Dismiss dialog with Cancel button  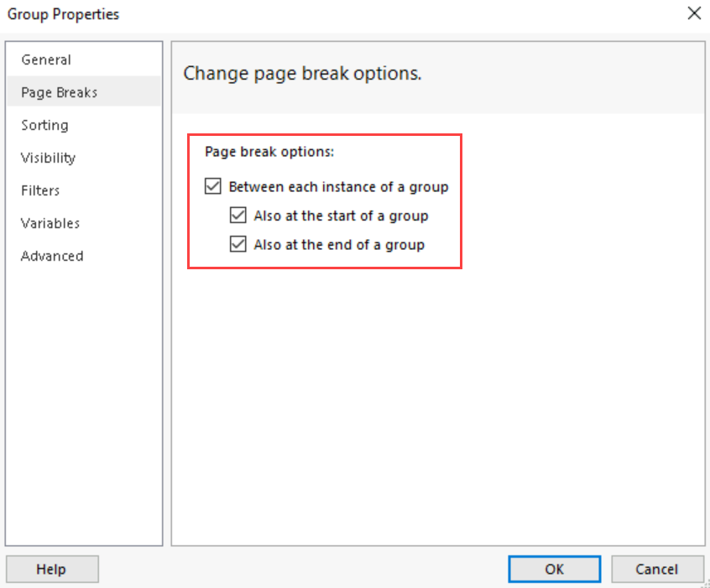tap(656, 569)
